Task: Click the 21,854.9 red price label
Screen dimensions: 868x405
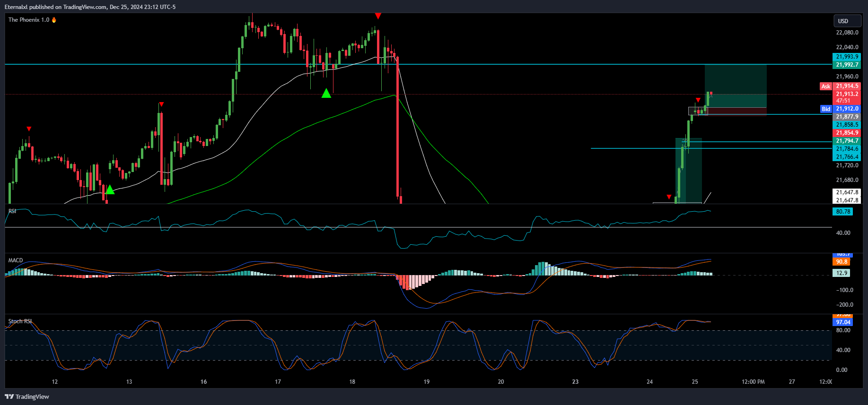Action: coord(847,133)
